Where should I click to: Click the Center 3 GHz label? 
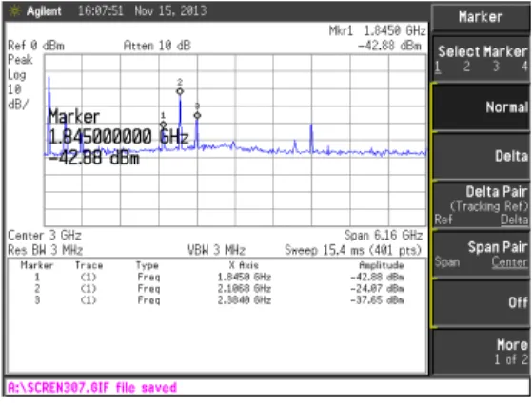tap(45, 235)
